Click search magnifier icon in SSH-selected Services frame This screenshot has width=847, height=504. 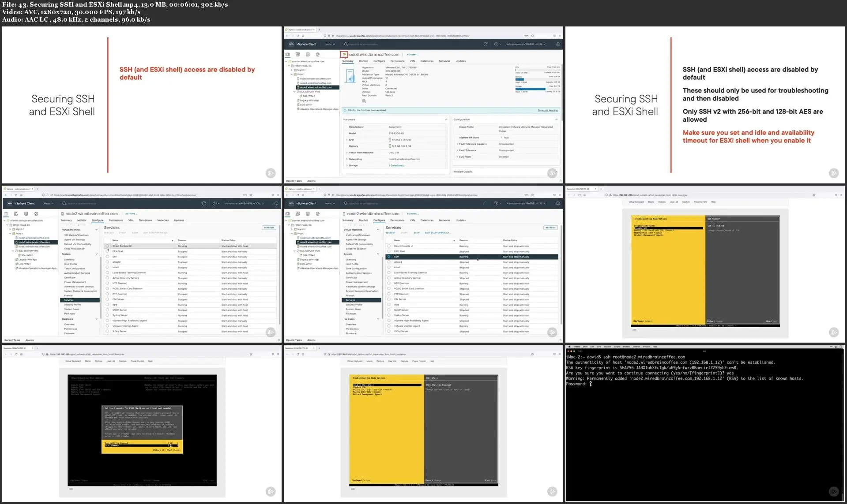(346, 203)
